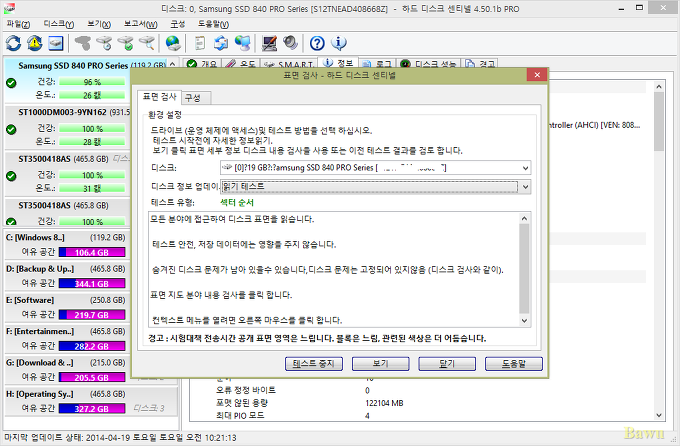This screenshot has height=446, width=680.
Task: Click the envelope with arrows toolbar icon
Action: [x=221, y=43]
